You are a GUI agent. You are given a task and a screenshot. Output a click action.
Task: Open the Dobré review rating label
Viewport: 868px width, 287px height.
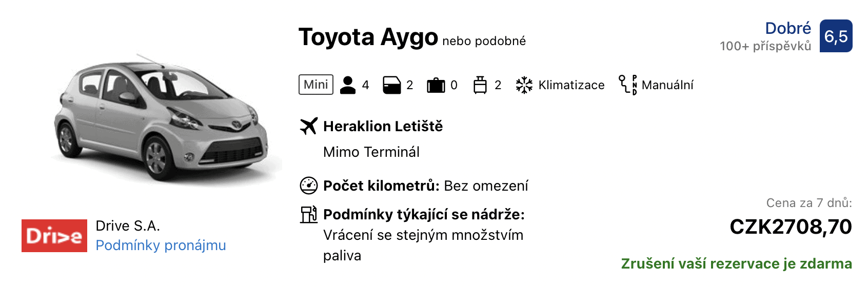788,28
